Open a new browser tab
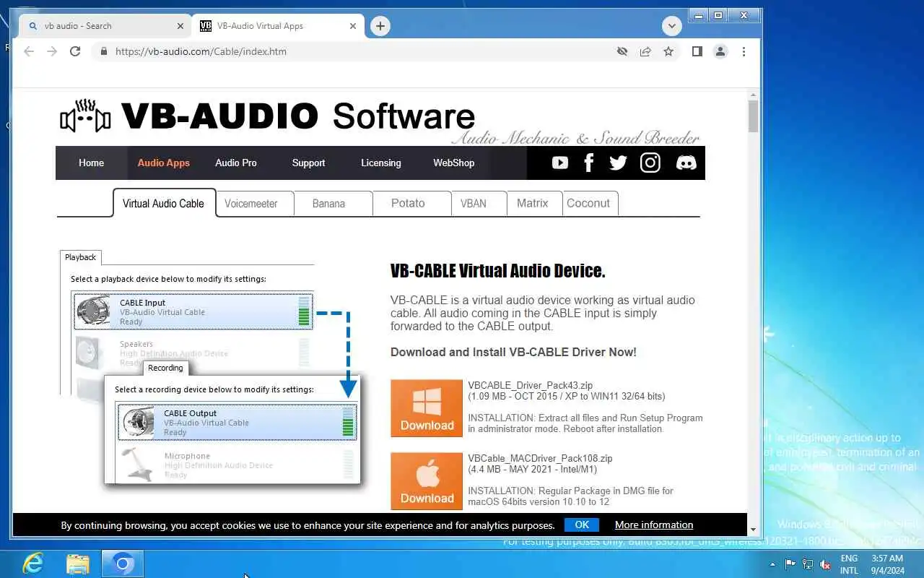Screen dimensions: 924x578 tap(380, 26)
